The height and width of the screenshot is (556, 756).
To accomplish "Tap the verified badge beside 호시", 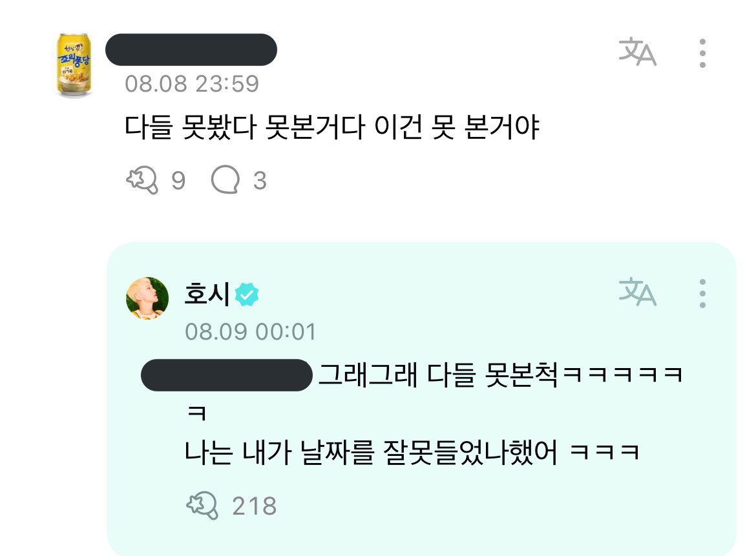I will 246,294.
